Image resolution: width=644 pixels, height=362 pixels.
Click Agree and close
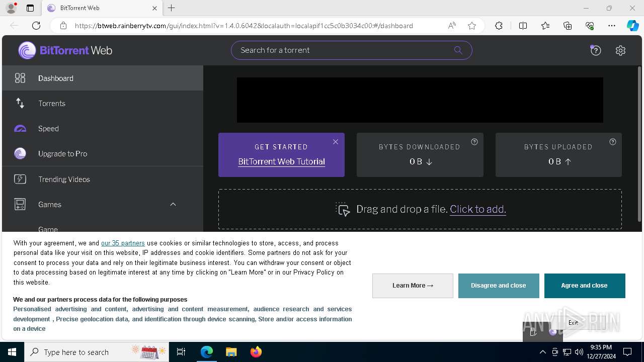pos(585,286)
